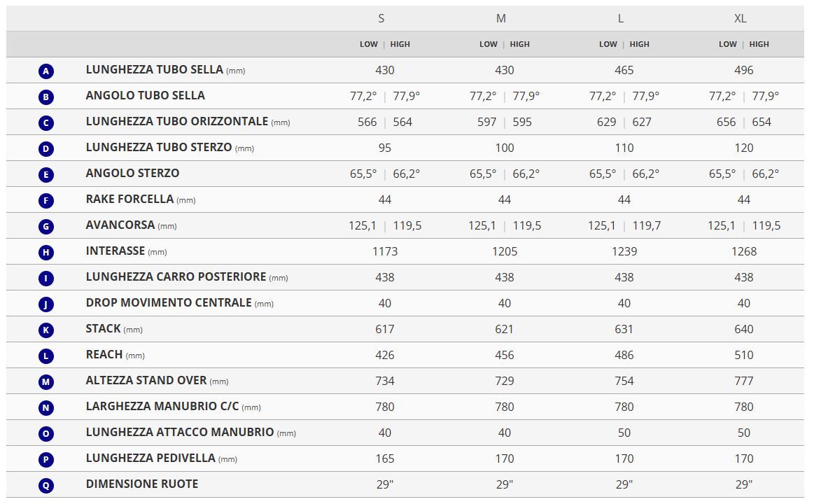
Task: Click the H badge beside Interasse
Action: pos(46,252)
